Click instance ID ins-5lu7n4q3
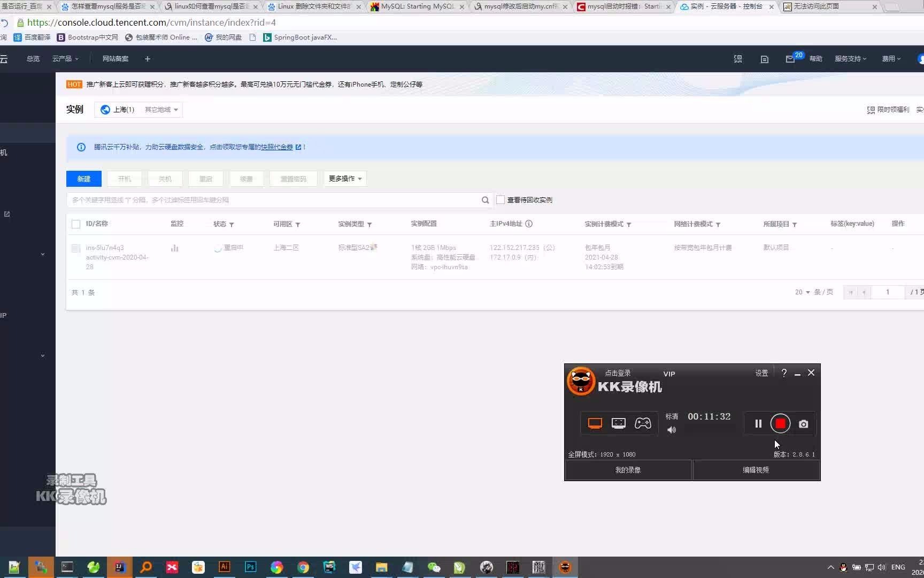Viewport: 924px width, 578px height. click(x=105, y=248)
